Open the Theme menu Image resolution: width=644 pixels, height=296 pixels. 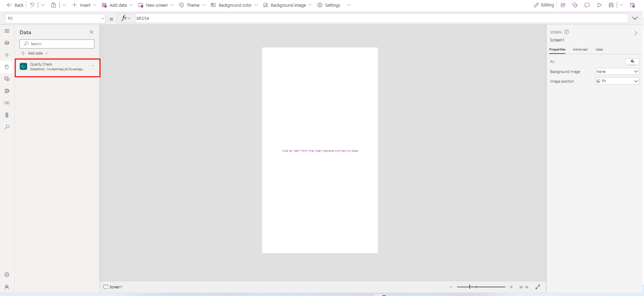192,5
